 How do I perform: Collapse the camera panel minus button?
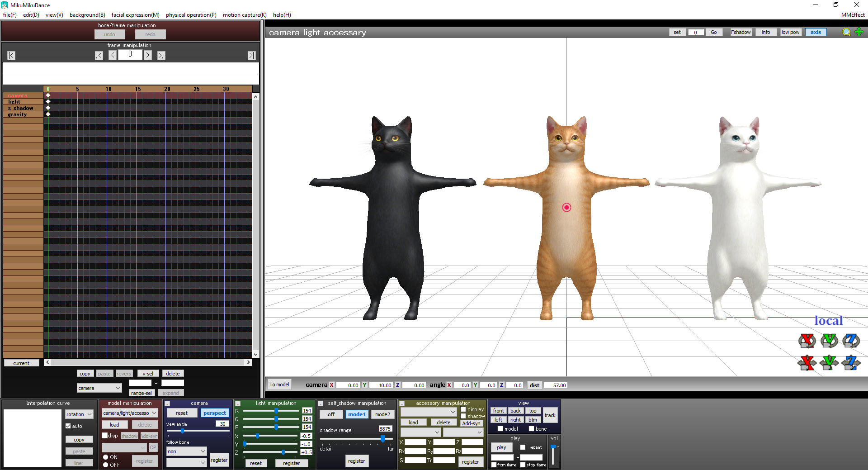pos(167,404)
